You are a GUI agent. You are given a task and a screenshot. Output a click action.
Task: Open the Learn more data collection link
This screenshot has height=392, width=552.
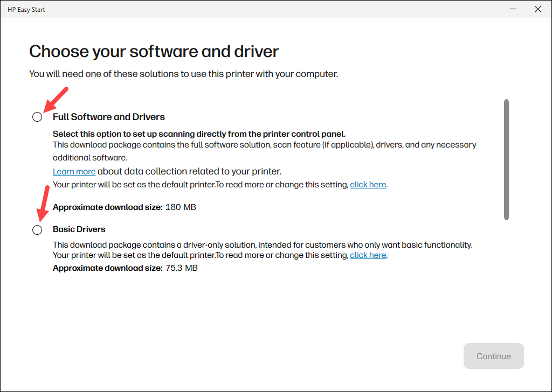pos(74,172)
